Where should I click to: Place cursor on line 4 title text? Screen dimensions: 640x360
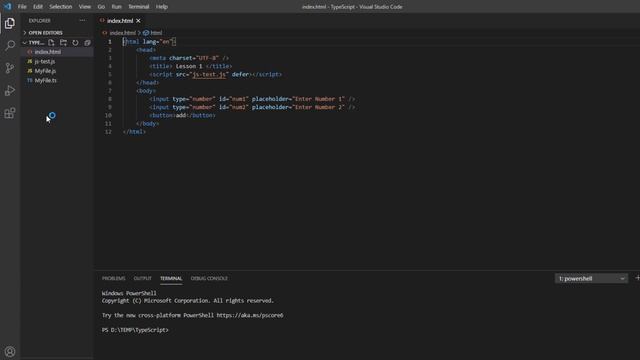(189, 66)
